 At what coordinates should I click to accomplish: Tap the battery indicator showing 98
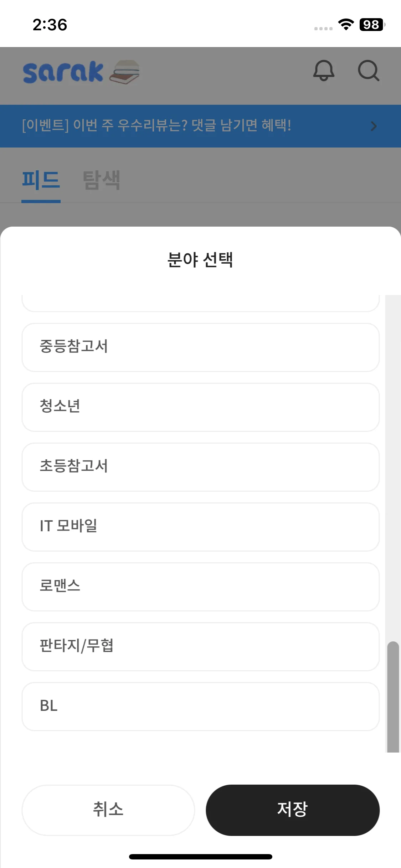point(372,25)
